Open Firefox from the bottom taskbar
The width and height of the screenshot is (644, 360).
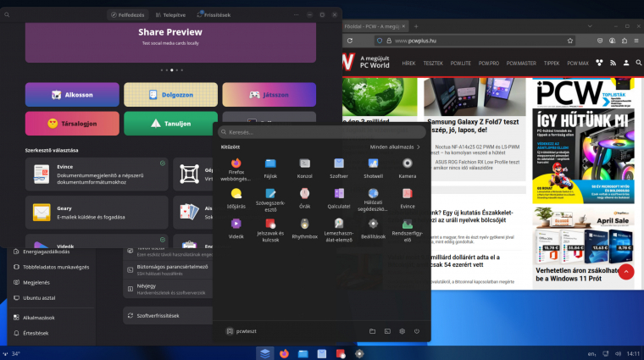(x=284, y=353)
